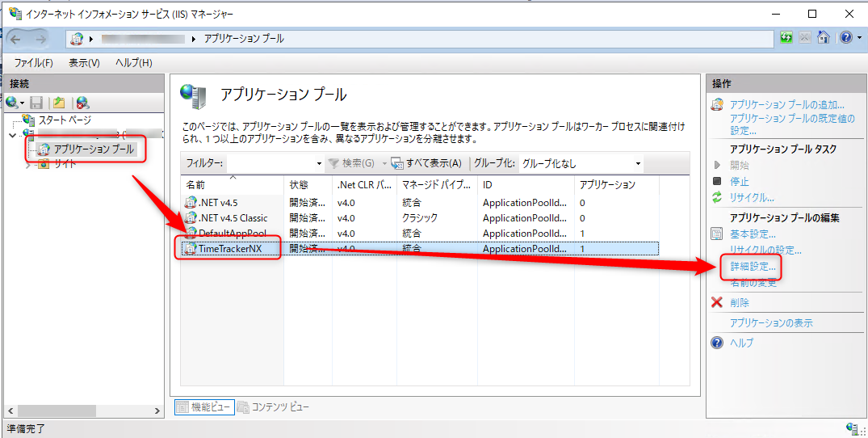Image resolution: width=868 pixels, height=438 pixels.
Task: Click the save icon in Connections toolbar
Action: click(36, 102)
